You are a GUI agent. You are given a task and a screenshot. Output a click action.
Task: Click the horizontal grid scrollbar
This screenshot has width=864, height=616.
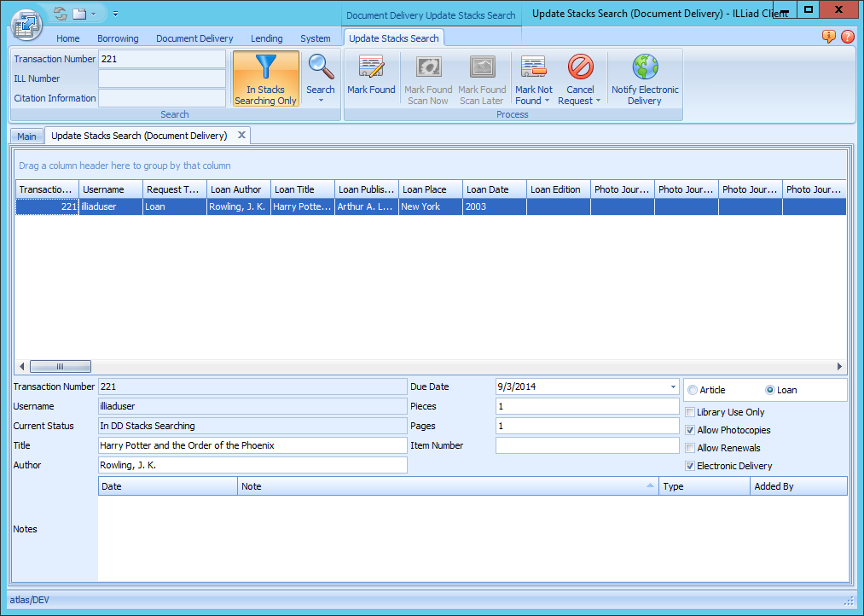pyautogui.click(x=60, y=365)
